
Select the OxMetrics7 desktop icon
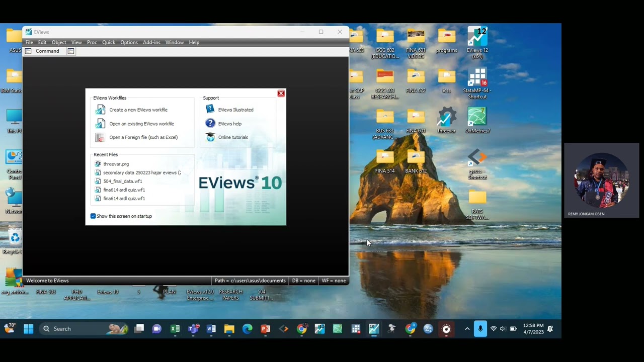pos(477,121)
